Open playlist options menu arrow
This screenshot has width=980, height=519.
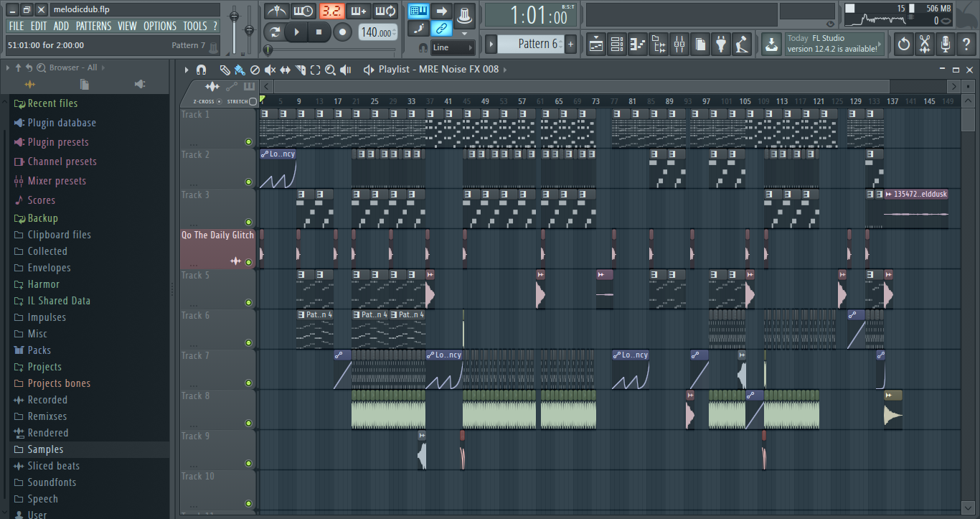point(187,70)
